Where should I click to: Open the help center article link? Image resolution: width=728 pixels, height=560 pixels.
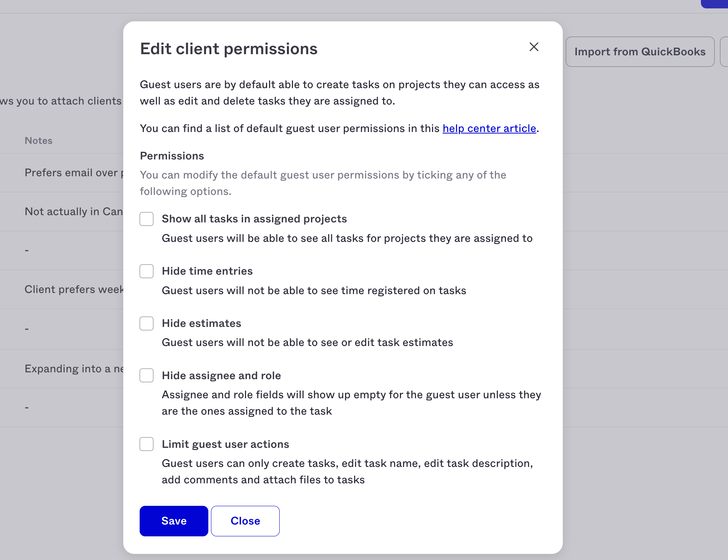[x=489, y=129]
